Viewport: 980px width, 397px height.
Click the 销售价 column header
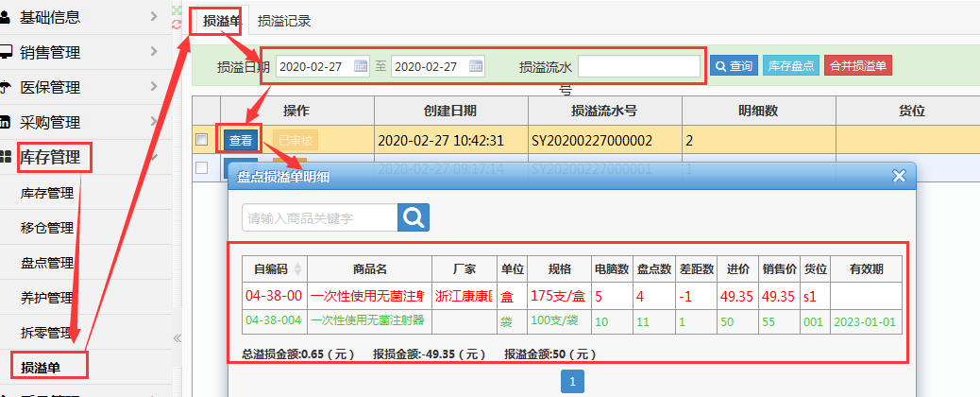tap(780, 269)
